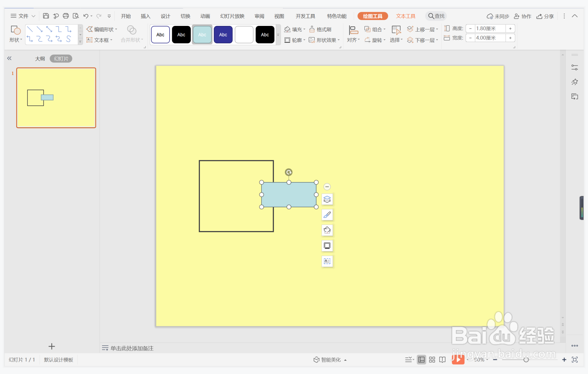Open the 插入 ribbon tab

click(x=145, y=16)
